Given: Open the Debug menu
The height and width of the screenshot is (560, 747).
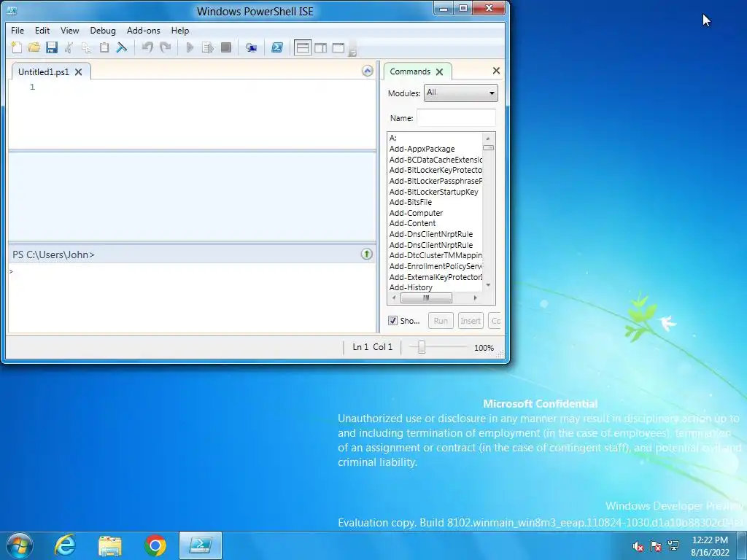Looking at the screenshot, I should click(x=102, y=31).
